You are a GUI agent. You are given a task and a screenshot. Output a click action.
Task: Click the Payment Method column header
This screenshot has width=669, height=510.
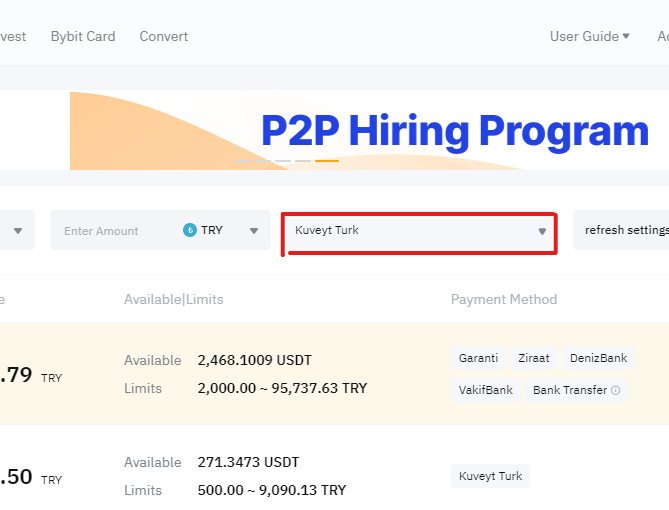(504, 299)
